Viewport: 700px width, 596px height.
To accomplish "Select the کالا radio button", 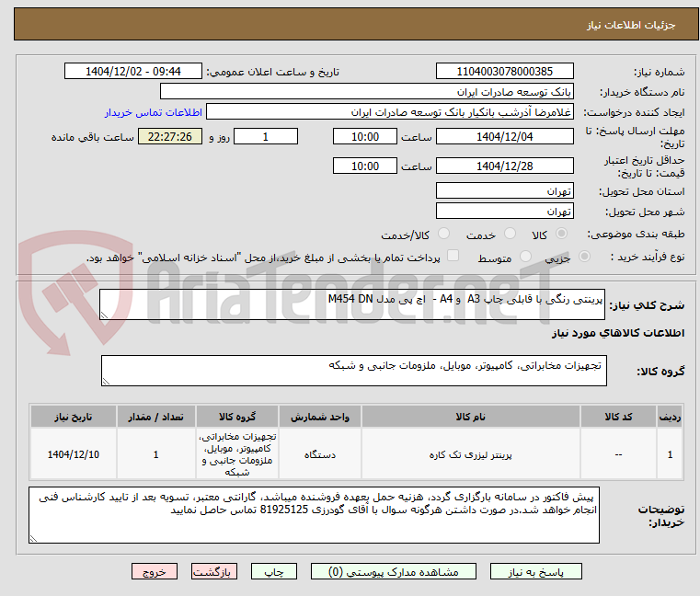I will [x=561, y=234].
